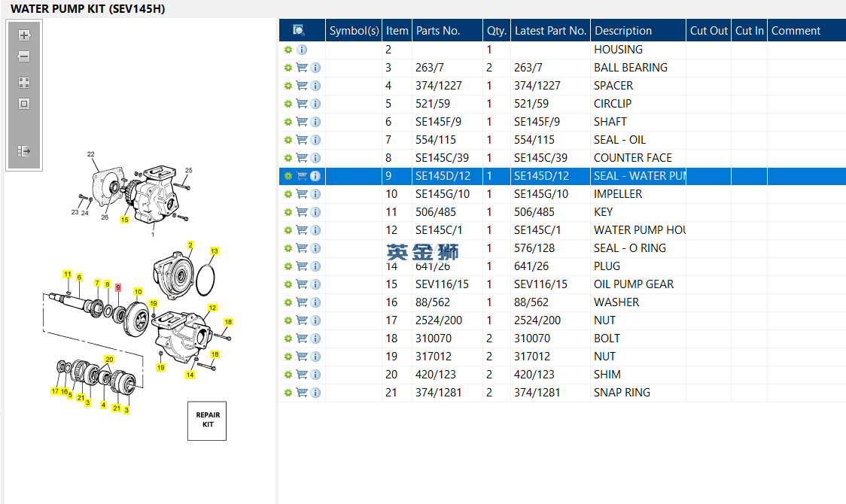The height and width of the screenshot is (504, 846).
Task: Sort by Item column header
Action: (397, 31)
